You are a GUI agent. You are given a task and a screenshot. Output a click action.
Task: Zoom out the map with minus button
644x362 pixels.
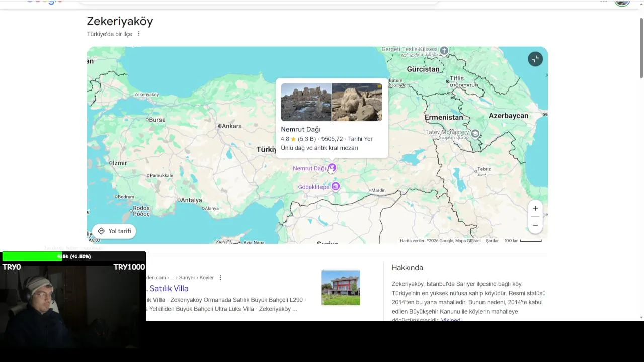[x=535, y=225]
